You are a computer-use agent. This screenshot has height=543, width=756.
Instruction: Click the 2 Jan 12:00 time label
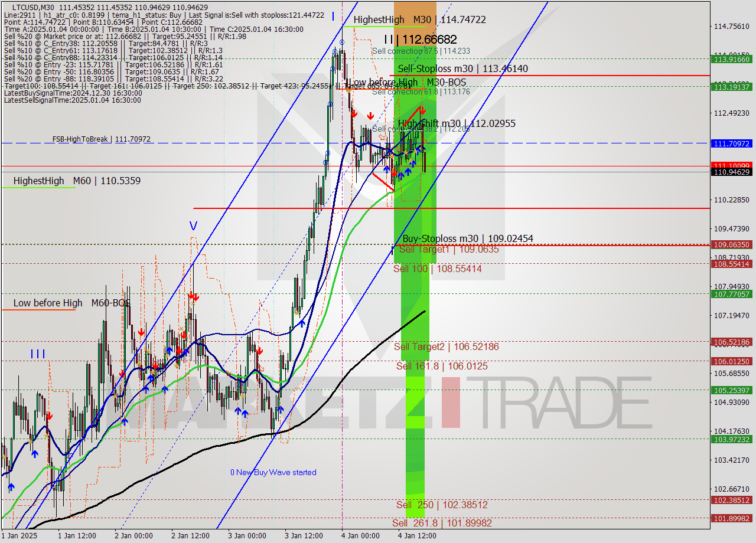pos(190,536)
